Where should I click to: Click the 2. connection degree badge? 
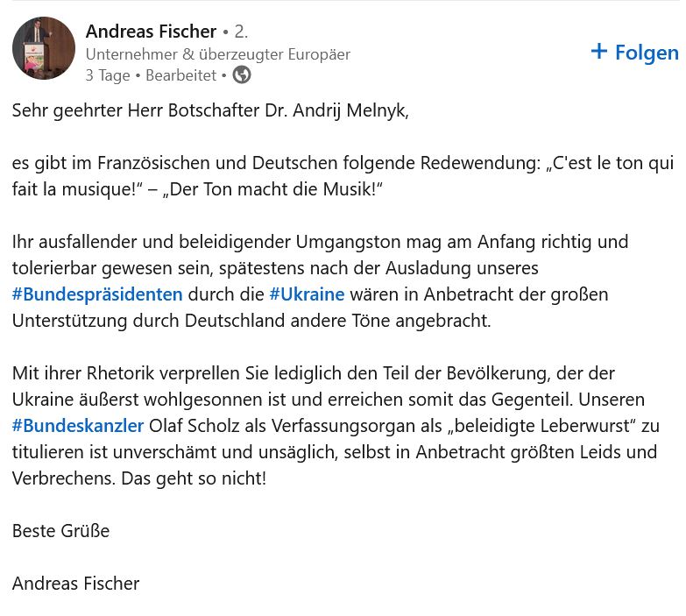pos(241,32)
